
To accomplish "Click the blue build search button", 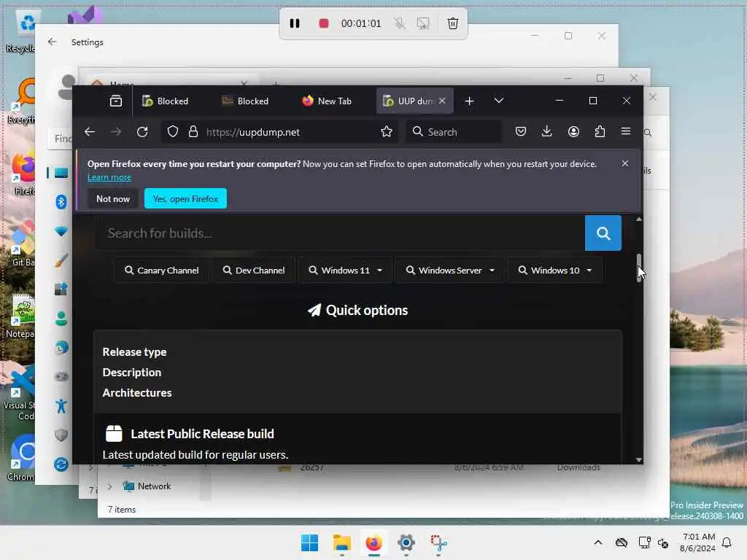I will 603,233.
